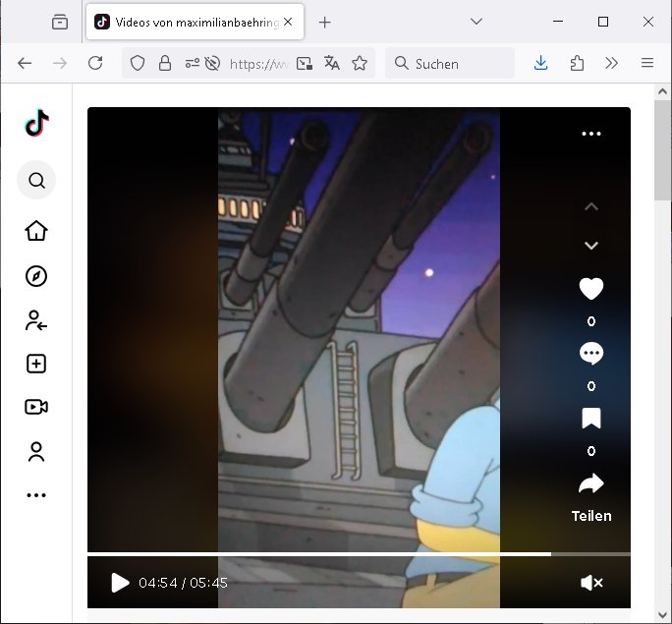Show more toolbar tools chevrons

click(x=611, y=64)
